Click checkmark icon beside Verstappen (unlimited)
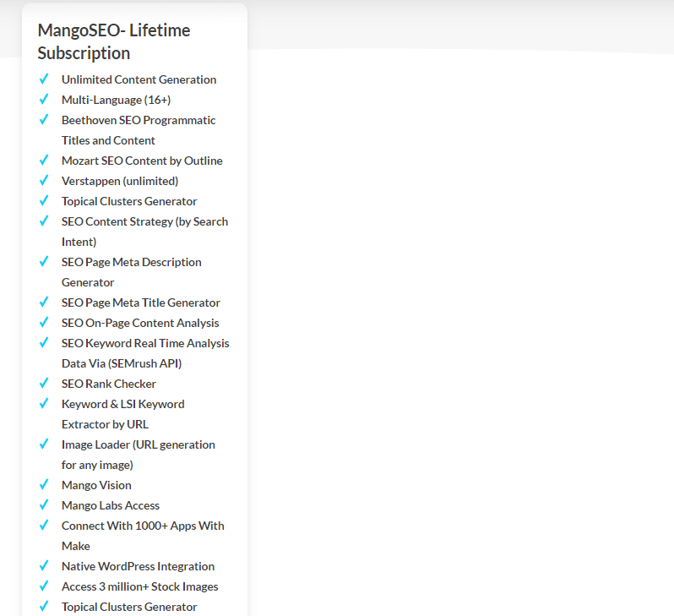Screen dimensions: 674x616 click(x=44, y=180)
